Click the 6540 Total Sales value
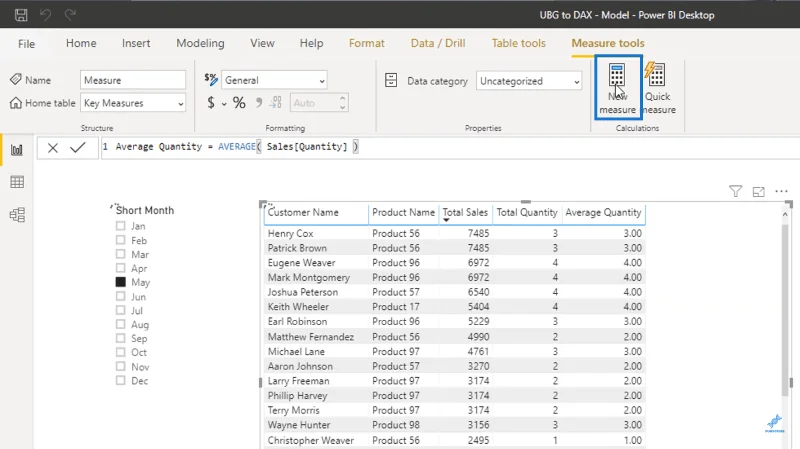This screenshot has height=449, width=800. 479,292
